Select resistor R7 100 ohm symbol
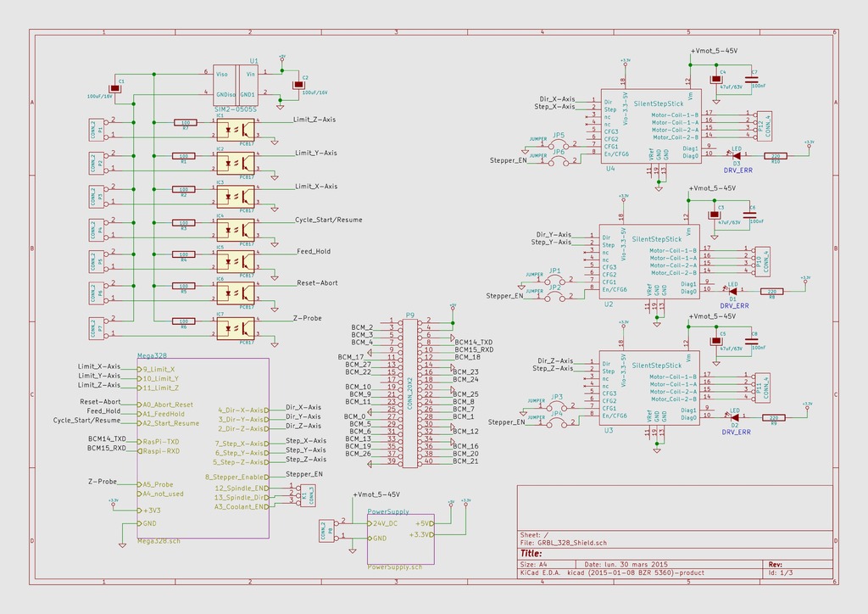 (x=185, y=122)
